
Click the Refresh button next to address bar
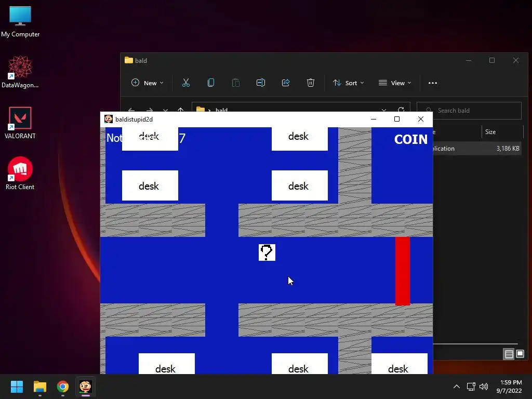401,110
